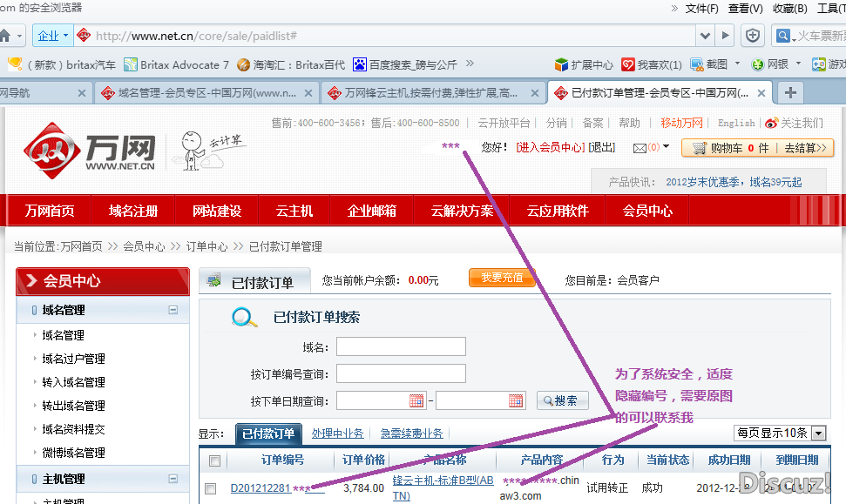Collapse the 域名管理 sidebar section
The height and width of the screenshot is (504, 846).
click(x=173, y=310)
